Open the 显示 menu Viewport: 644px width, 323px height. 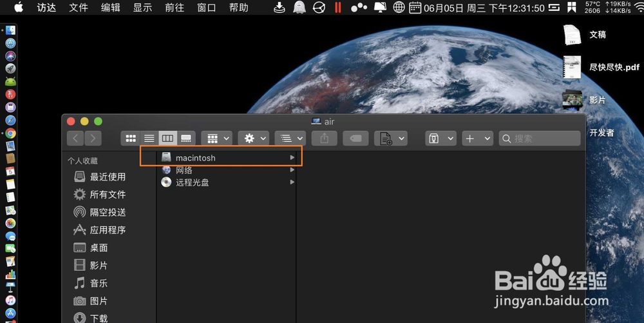point(142,7)
